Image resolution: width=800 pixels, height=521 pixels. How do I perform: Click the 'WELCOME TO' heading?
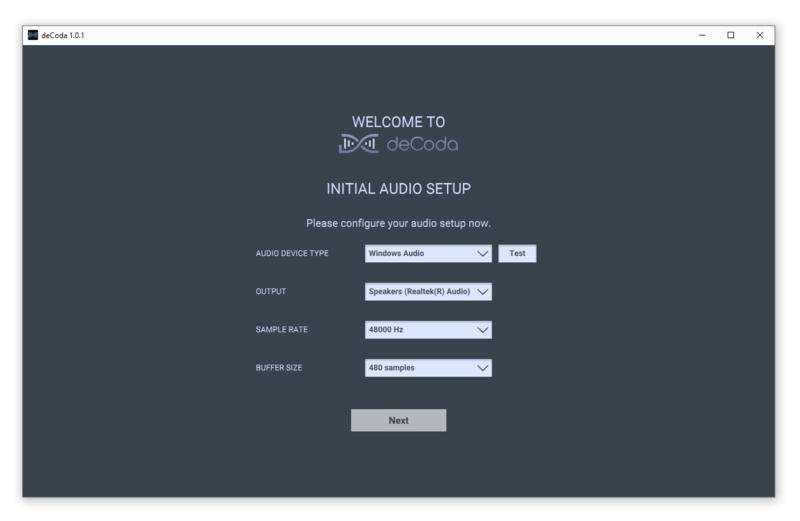tap(398, 122)
